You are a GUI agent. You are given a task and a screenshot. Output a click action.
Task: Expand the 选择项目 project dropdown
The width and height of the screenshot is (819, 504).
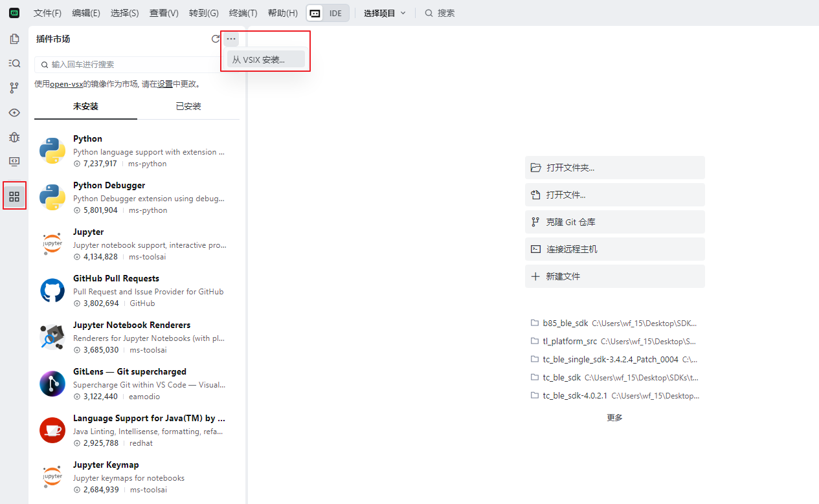tap(385, 13)
